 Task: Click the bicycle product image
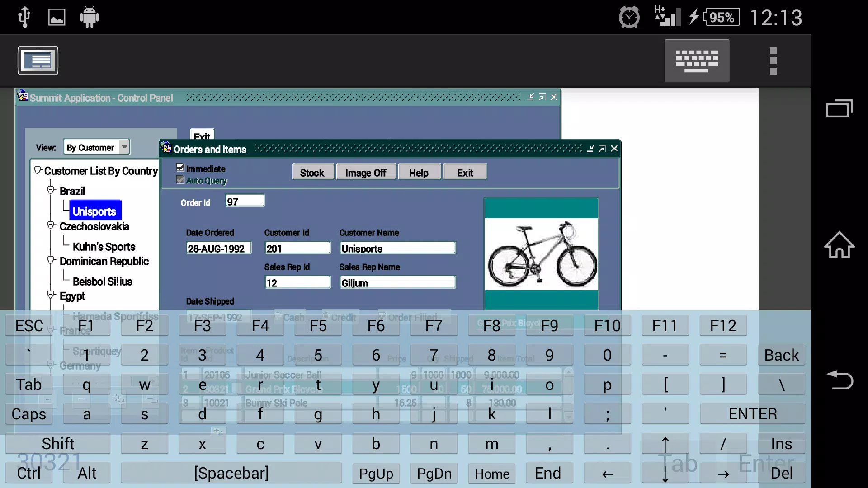click(542, 254)
